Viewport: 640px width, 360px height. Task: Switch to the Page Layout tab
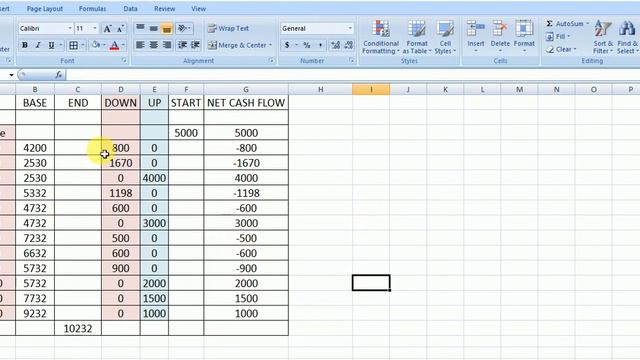tap(44, 9)
